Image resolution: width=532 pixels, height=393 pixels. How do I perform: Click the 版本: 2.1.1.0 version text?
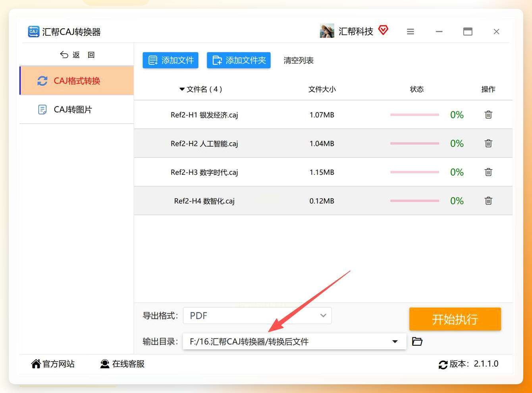[x=474, y=364]
